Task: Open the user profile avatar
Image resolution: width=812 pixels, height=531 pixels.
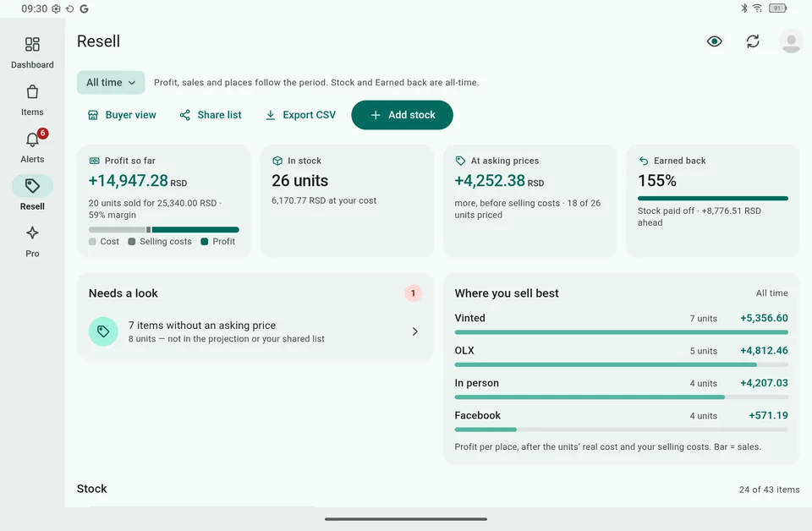Action: [x=791, y=41]
